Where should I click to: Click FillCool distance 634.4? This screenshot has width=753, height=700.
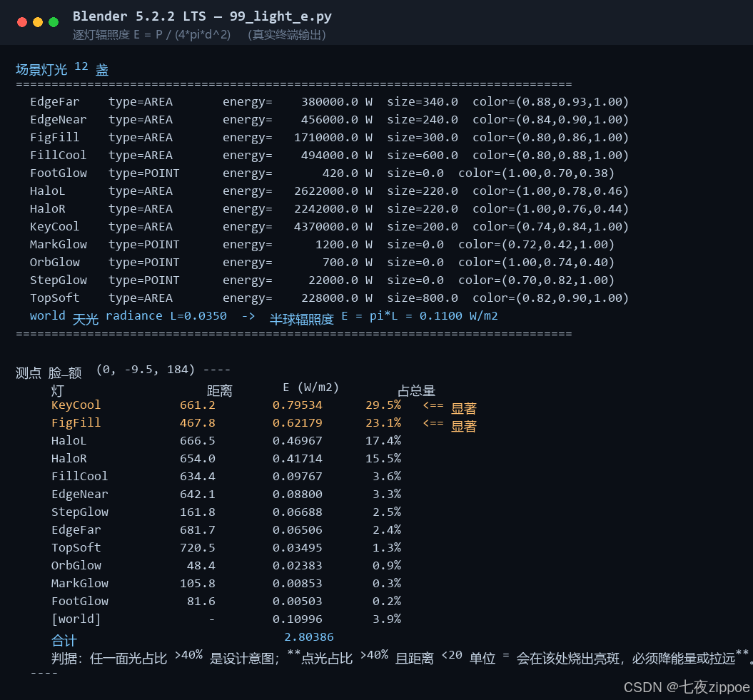(198, 476)
